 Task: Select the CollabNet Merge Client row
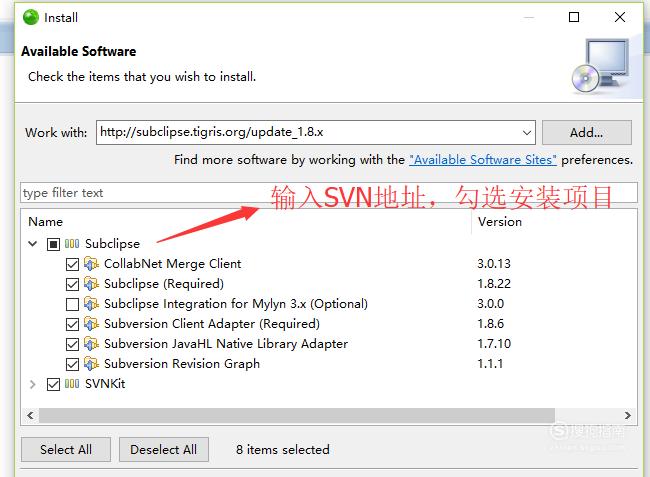[172, 264]
